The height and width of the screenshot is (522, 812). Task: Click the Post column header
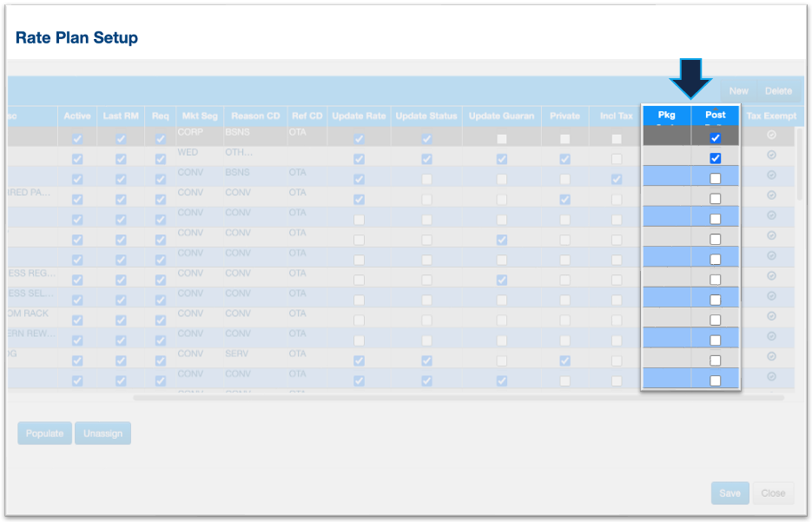point(715,116)
